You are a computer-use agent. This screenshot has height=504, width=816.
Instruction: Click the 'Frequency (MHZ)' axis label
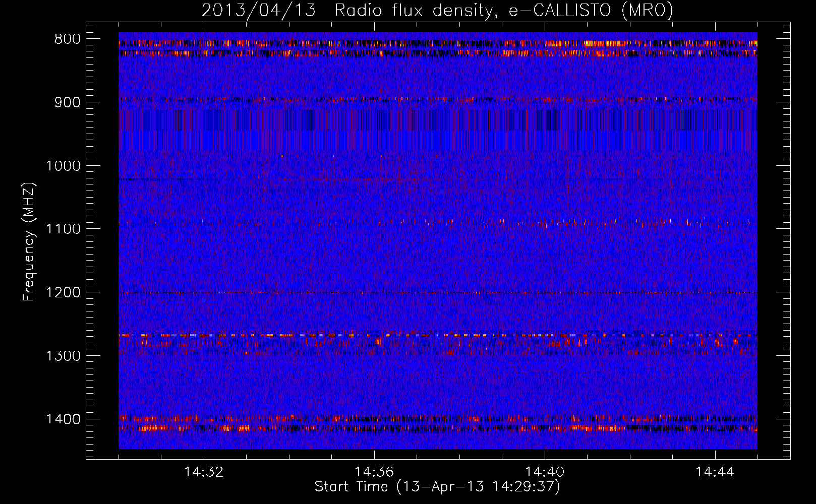(29, 242)
